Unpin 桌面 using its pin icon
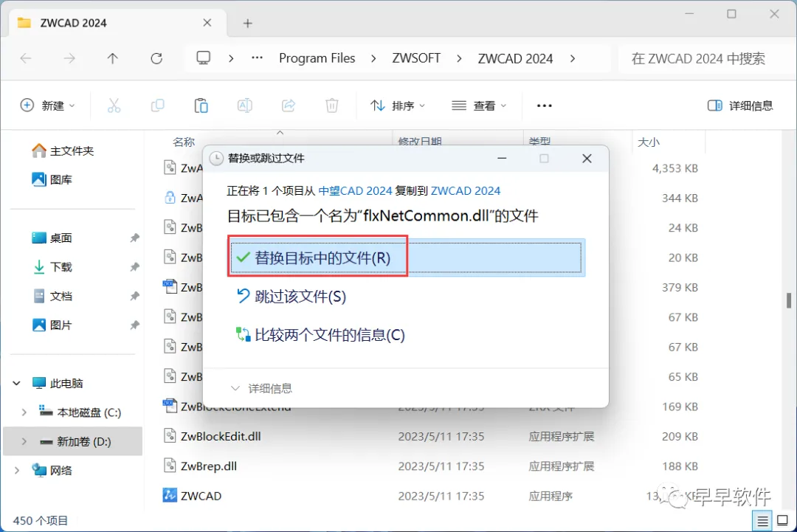Screen dimensions: 797x532 (135, 238)
